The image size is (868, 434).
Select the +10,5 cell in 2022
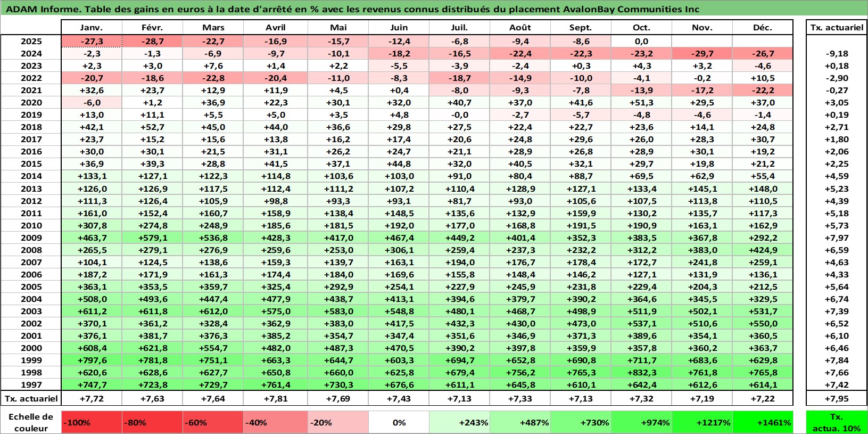click(763, 78)
